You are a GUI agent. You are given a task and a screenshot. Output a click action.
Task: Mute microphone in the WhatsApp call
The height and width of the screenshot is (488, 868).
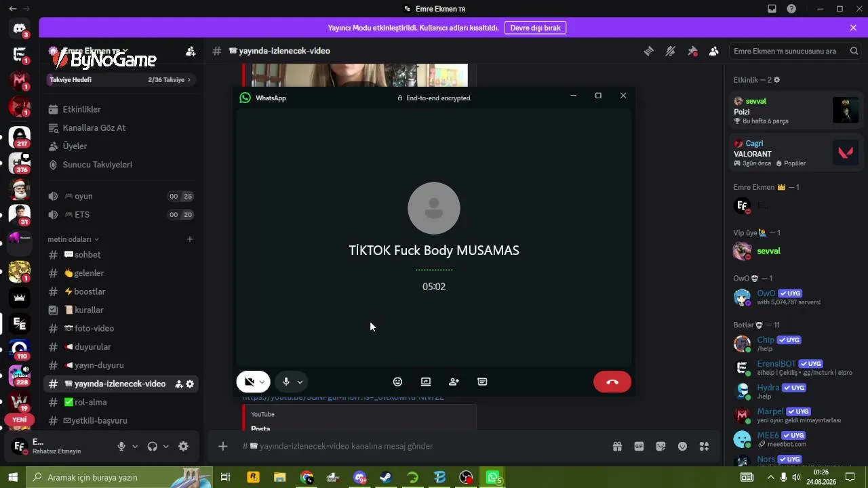pyautogui.click(x=286, y=382)
